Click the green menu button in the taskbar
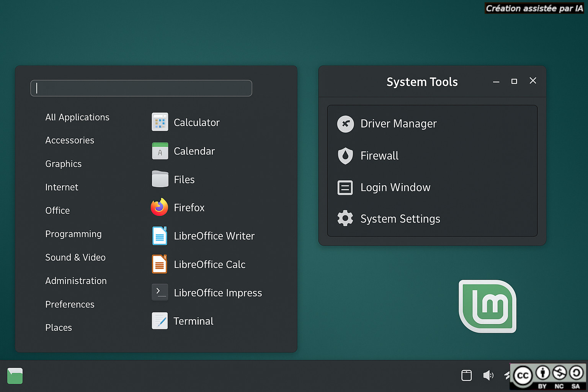588x392 pixels. (x=15, y=376)
